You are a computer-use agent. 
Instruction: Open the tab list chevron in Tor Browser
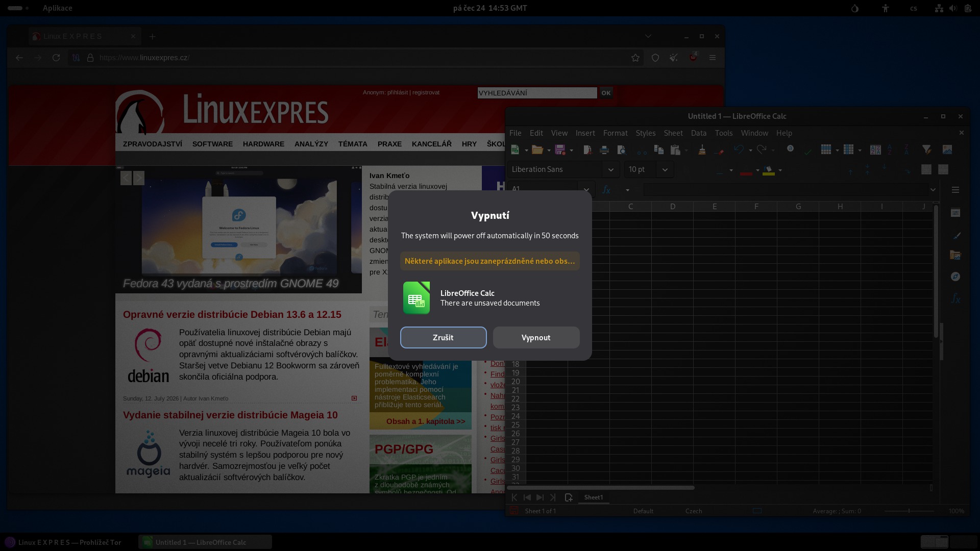648,36
